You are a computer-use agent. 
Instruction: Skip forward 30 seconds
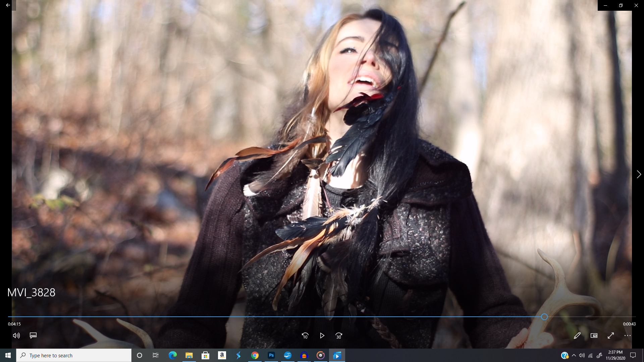[339, 336]
